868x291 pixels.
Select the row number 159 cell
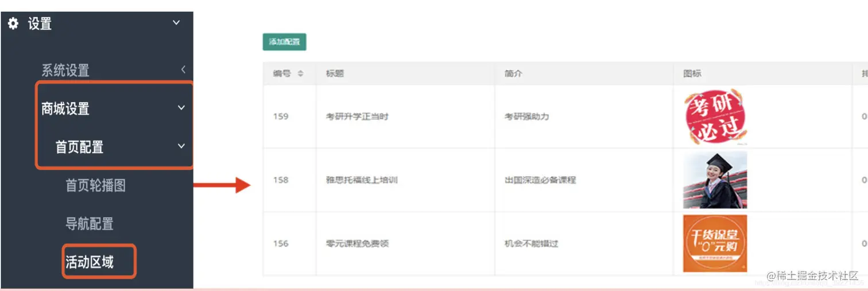[281, 117]
